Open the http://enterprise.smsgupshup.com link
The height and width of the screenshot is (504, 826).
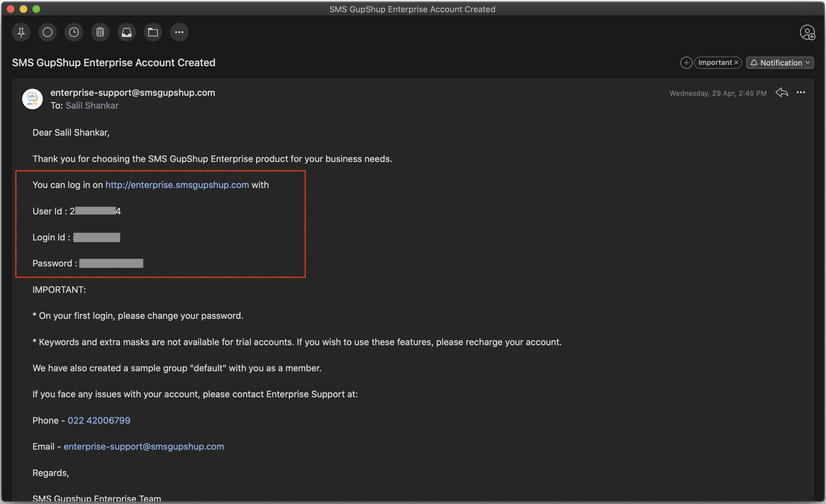pos(177,185)
